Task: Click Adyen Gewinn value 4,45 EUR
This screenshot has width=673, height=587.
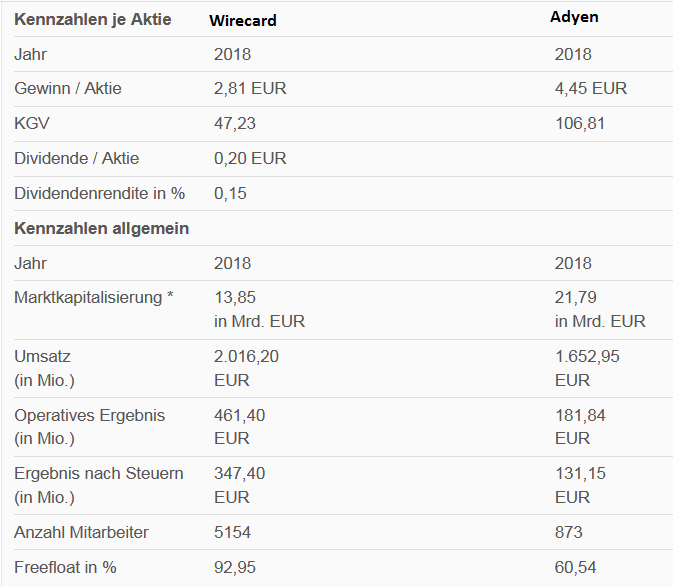Action: point(591,88)
